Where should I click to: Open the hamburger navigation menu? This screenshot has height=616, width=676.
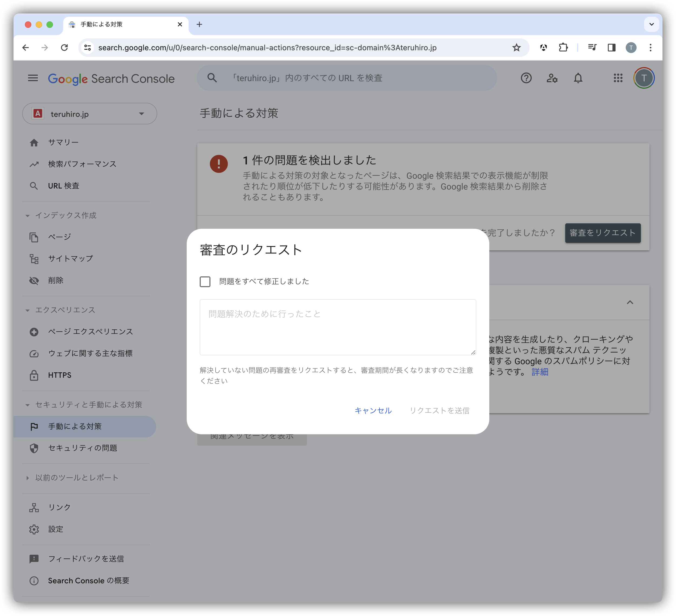(x=32, y=78)
